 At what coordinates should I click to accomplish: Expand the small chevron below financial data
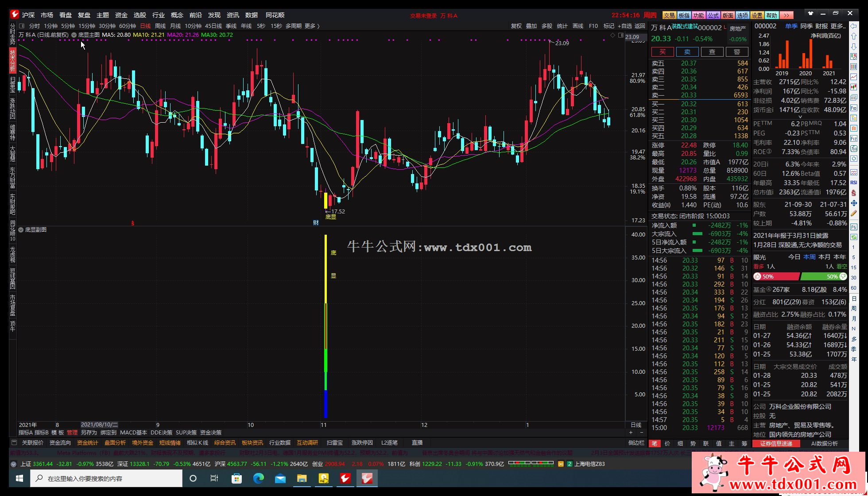[800, 117]
